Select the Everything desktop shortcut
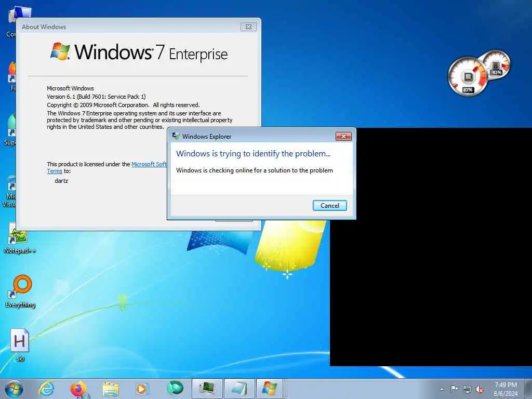The image size is (532, 399). 20,291
